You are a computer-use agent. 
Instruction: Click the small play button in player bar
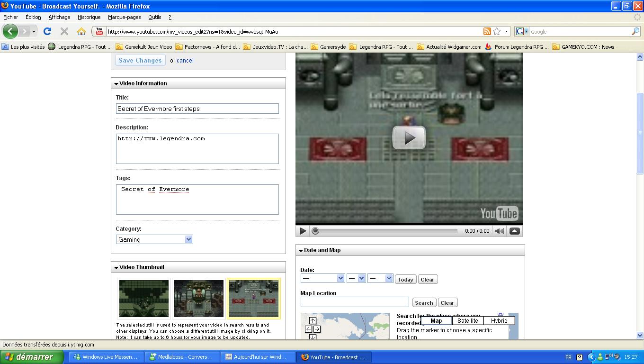[303, 231]
